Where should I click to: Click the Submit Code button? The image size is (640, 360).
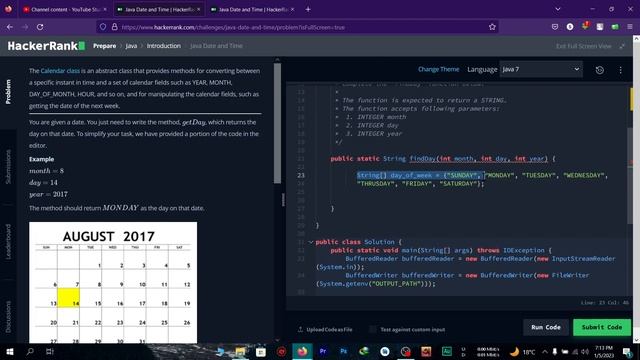(602, 327)
